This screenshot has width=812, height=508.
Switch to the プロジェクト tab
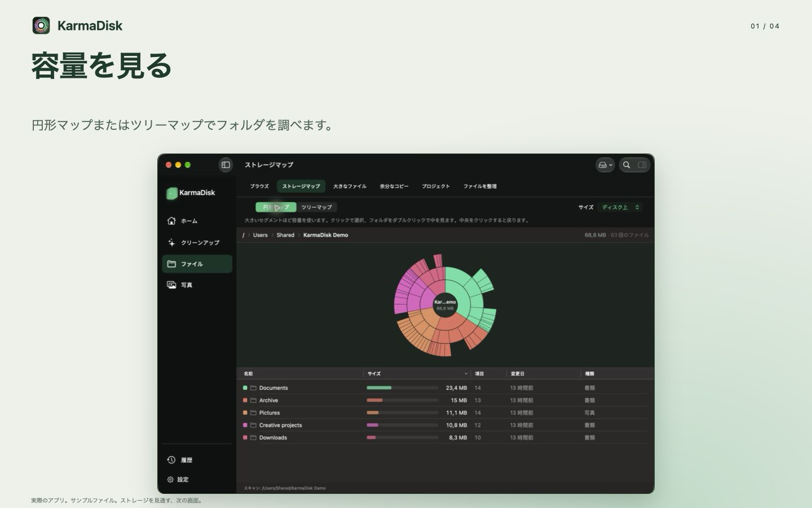(436, 186)
